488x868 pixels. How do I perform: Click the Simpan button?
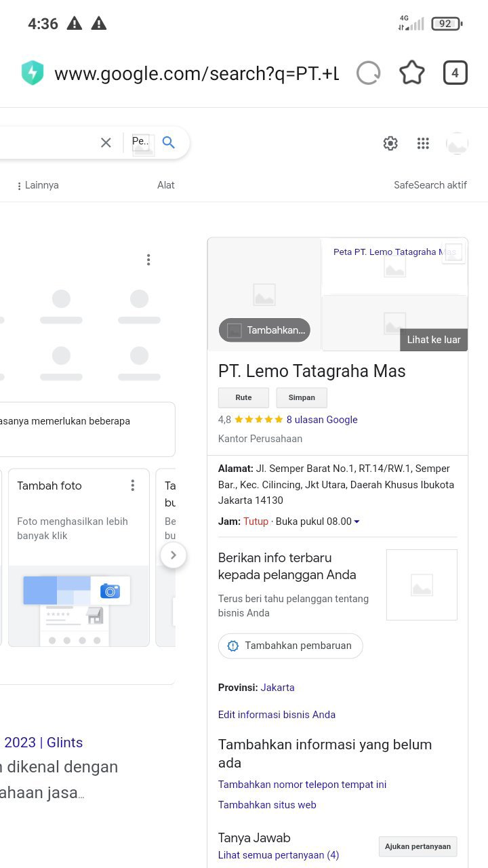pos(302,397)
